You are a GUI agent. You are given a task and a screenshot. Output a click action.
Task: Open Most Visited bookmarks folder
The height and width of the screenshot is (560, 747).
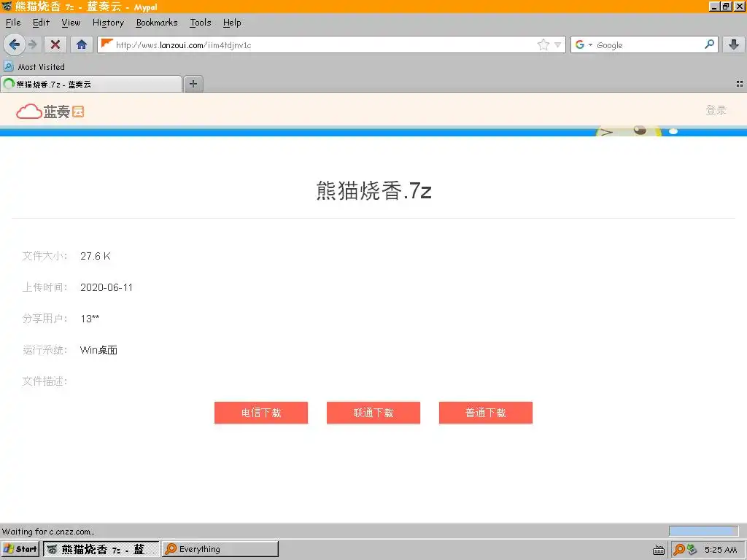pos(34,66)
